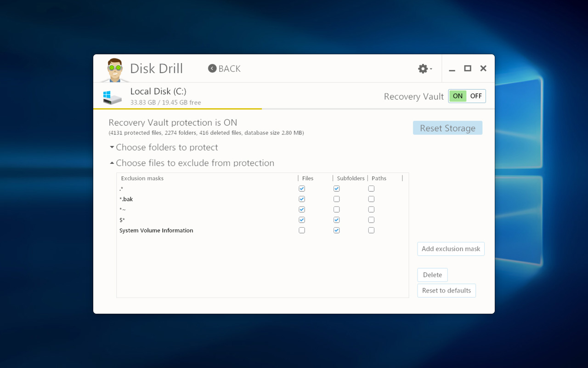588x368 pixels.
Task: Click the Reset to defaults button
Action: pos(447,291)
